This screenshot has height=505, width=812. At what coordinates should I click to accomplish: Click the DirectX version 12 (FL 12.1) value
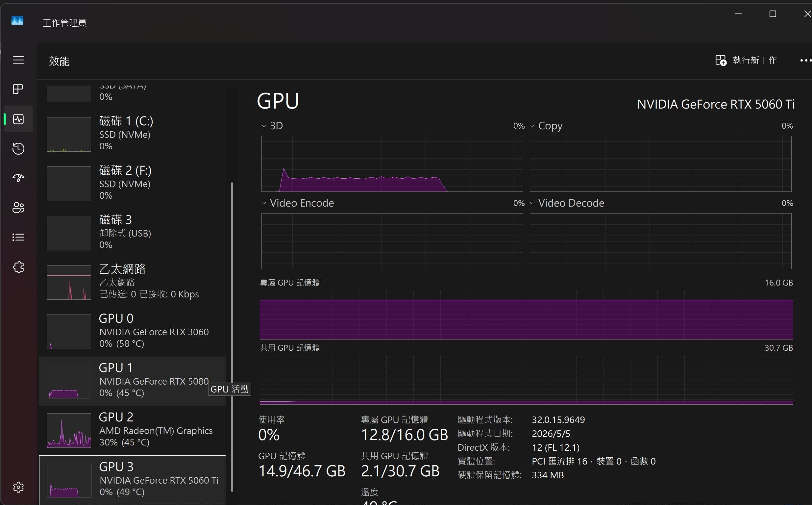(555, 447)
